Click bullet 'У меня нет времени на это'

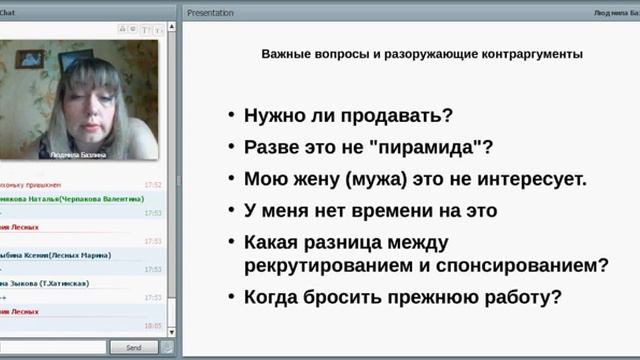pyautogui.click(x=370, y=211)
